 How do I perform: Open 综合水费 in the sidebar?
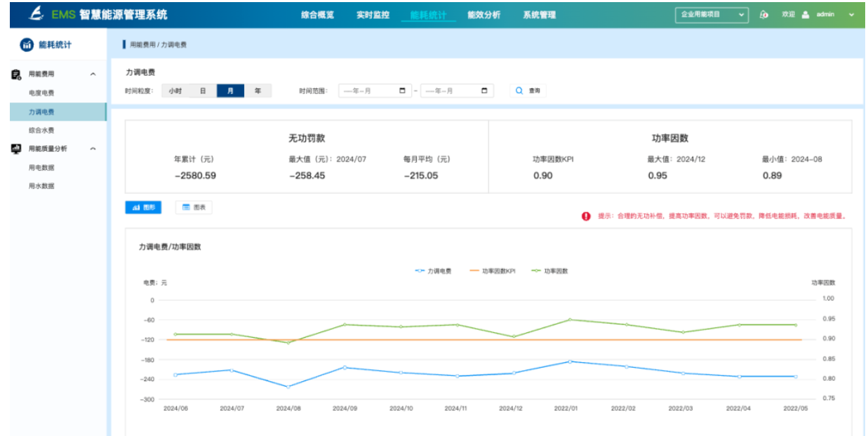tap(41, 130)
